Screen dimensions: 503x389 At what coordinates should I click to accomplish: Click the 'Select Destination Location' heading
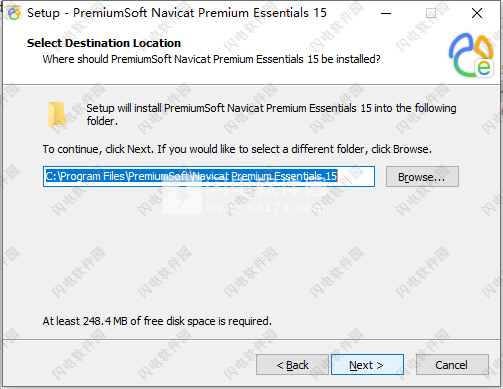pos(104,43)
